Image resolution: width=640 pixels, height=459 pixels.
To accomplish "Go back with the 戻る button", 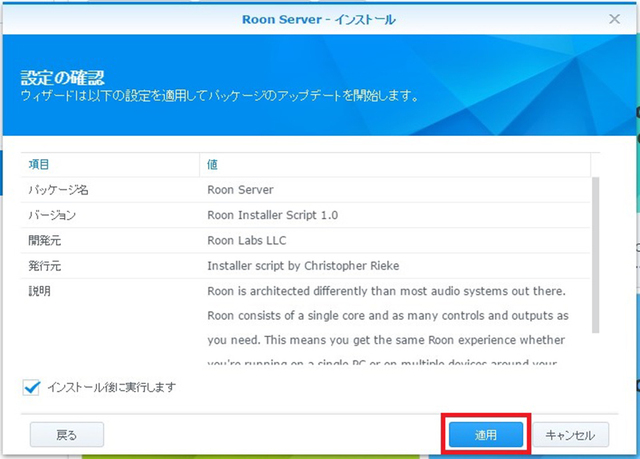I will pyautogui.click(x=67, y=435).
